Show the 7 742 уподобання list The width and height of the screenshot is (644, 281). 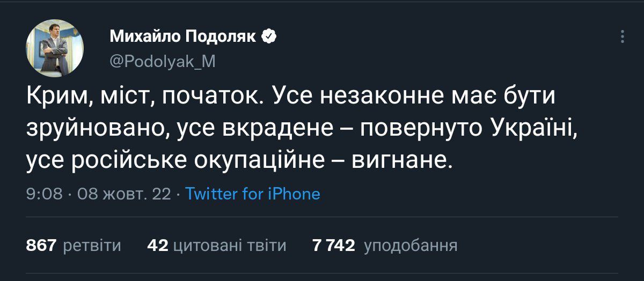(384, 246)
